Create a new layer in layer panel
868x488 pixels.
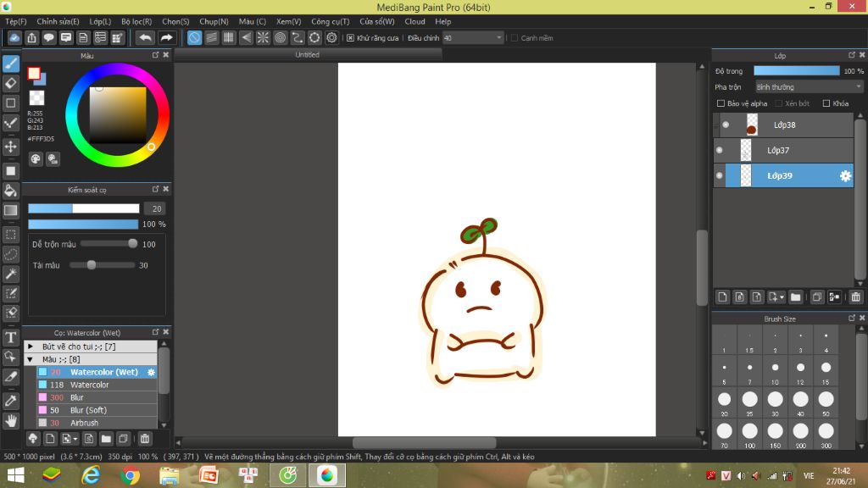click(722, 297)
